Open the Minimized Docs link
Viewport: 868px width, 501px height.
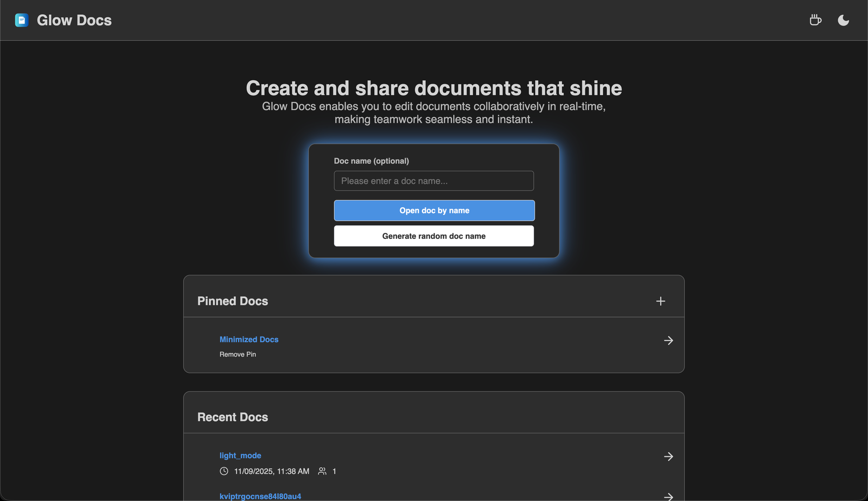click(248, 339)
